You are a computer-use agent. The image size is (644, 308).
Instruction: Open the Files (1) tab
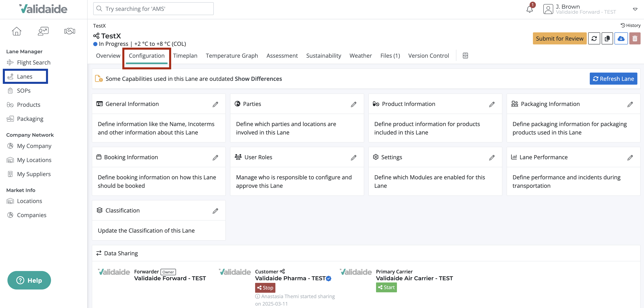tap(390, 55)
